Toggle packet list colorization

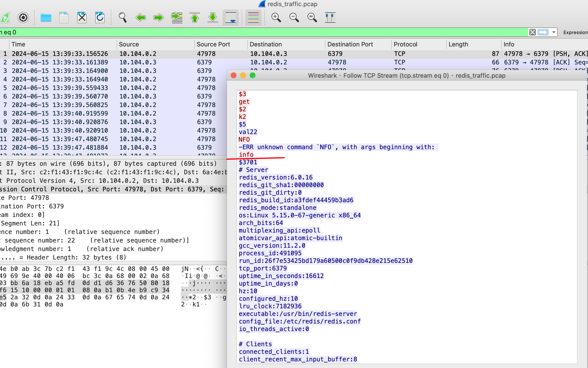point(253,18)
